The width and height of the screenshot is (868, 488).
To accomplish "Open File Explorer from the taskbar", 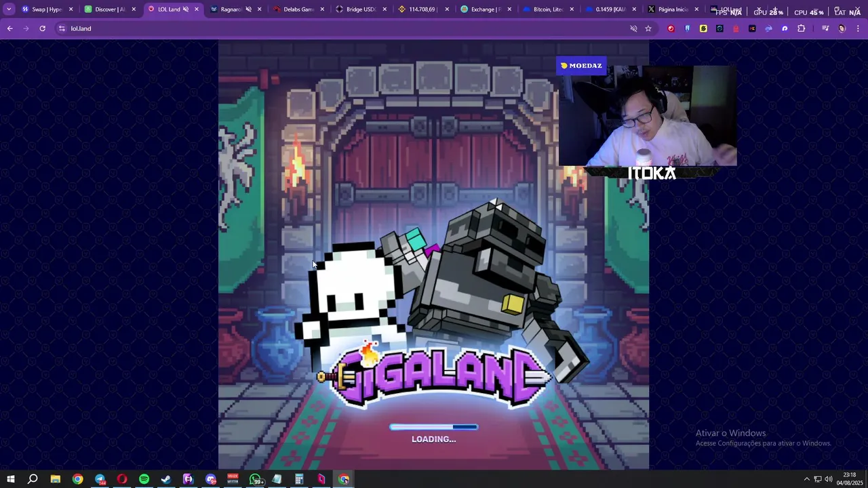I will click(x=56, y=479).
